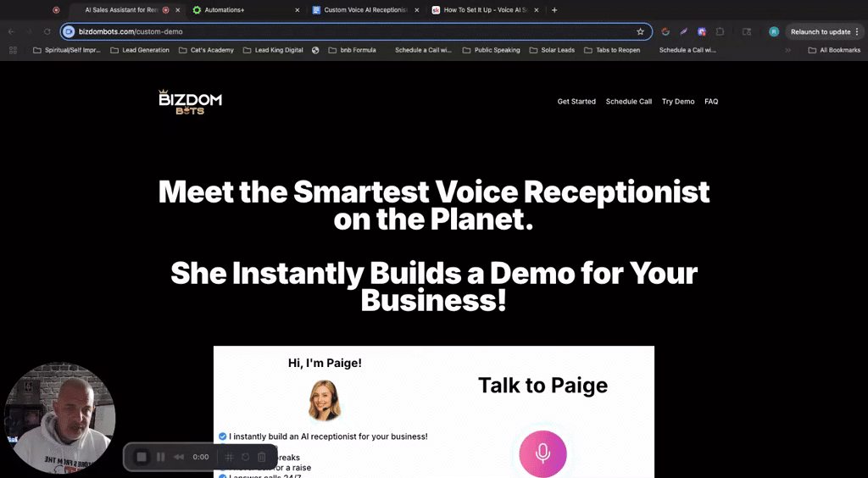Open the Solar Leads bookmark folder

click(x=552, y=50)
